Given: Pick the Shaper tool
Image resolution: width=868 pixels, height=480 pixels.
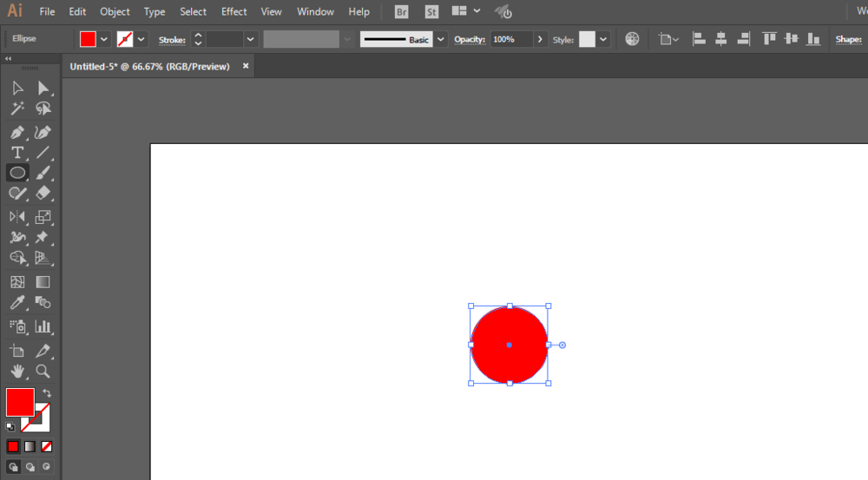Looking at the screenshot, I should (17, 194).
